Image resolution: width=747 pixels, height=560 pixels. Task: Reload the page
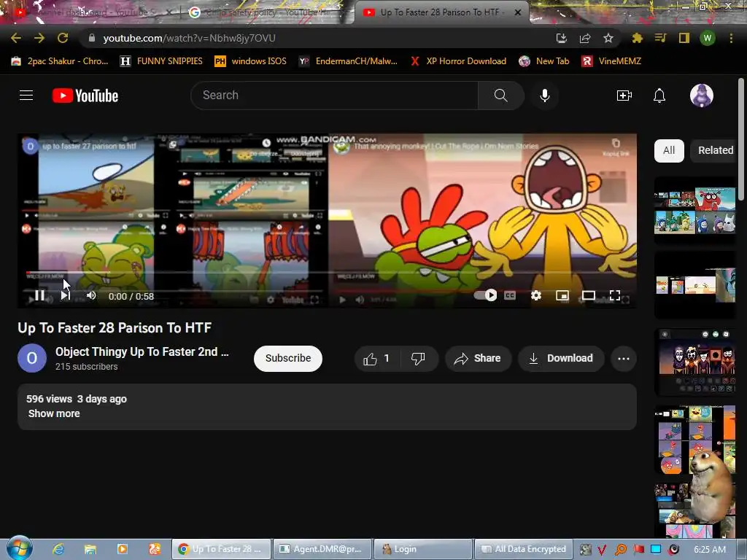(63, 38)
